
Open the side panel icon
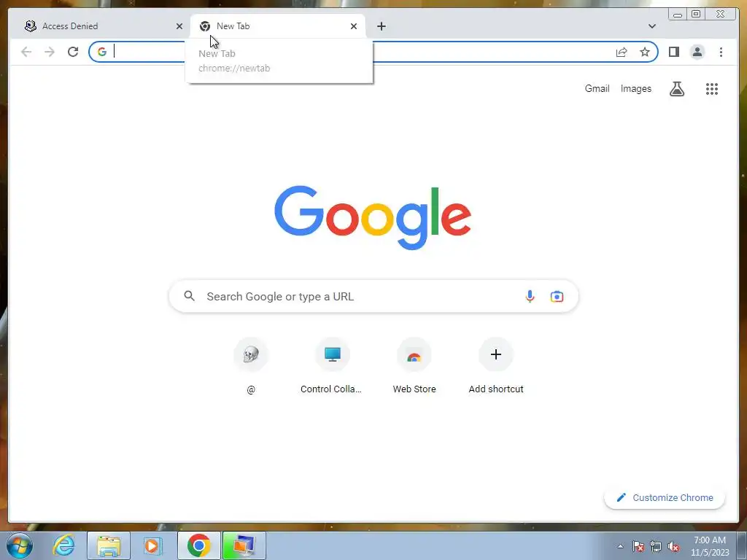673,52
